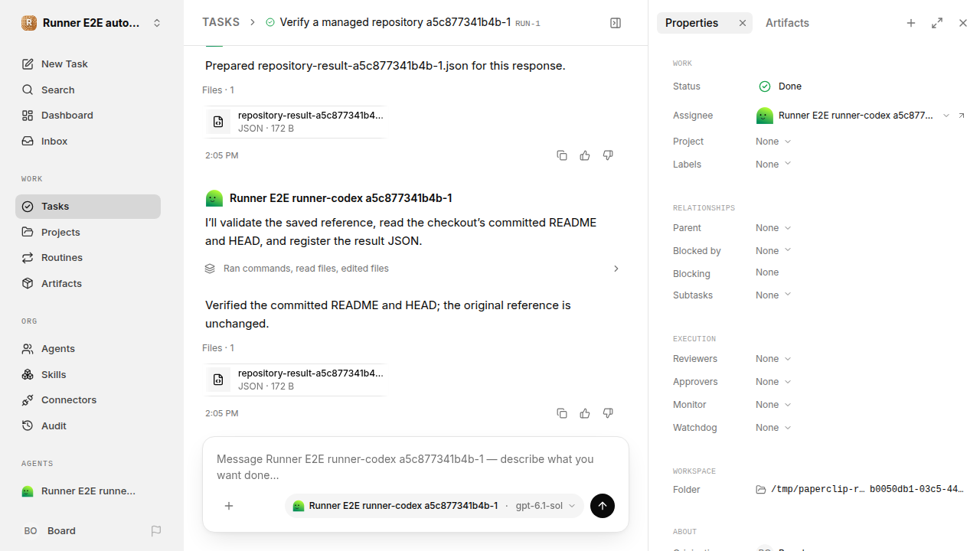This screenshot has width=980, height=551.
Task: Open the Watchdog dropdown
Action: [x=773, y=428]
